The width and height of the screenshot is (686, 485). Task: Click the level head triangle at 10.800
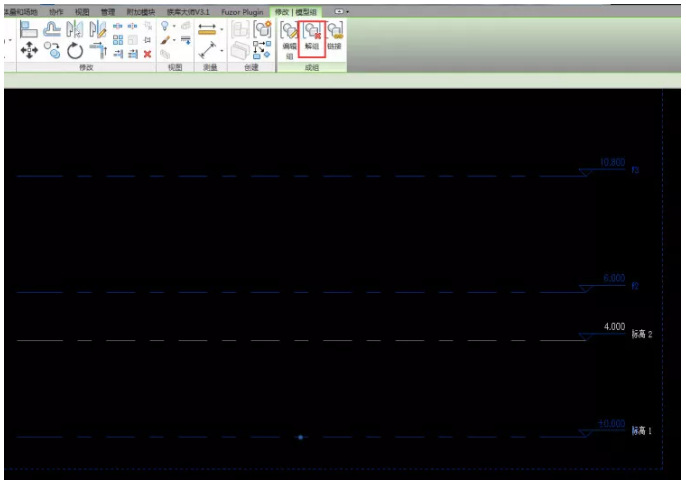(x=586, y=172)
